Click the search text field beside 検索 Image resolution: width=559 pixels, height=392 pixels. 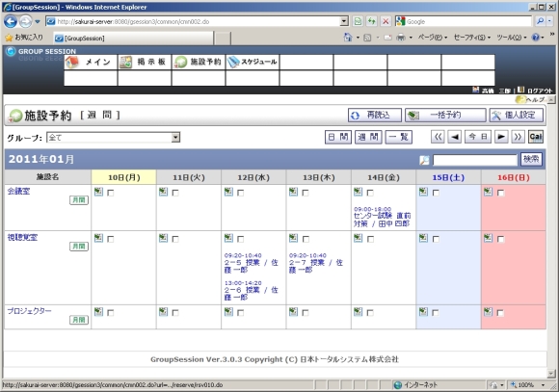[474, 160]
